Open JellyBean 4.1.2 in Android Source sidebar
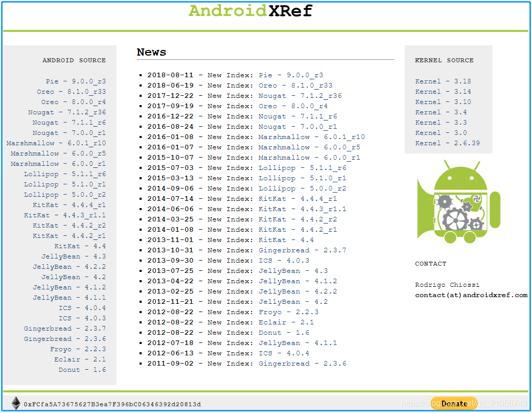The height and width of the screenshot is (413, 532). [69, 287]
